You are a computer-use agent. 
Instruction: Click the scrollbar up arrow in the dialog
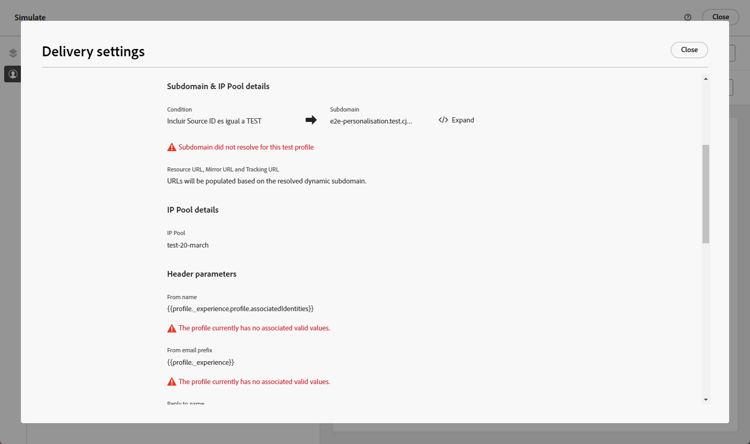(x=706, y=79)
